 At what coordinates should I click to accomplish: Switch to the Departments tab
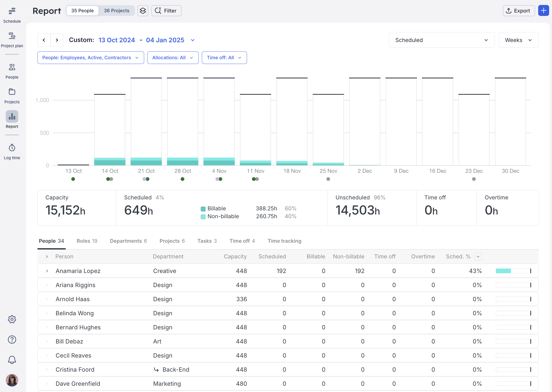click(128, 241)
